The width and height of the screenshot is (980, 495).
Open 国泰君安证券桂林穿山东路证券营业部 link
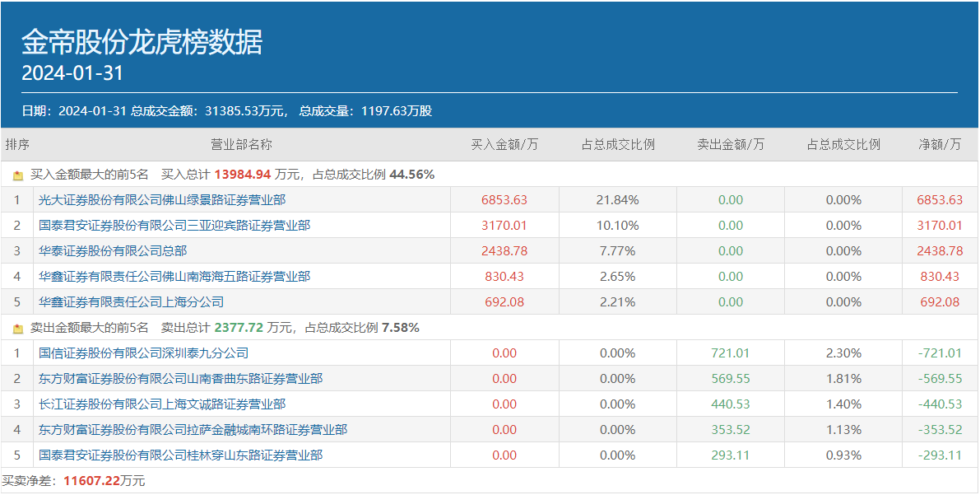180,455
